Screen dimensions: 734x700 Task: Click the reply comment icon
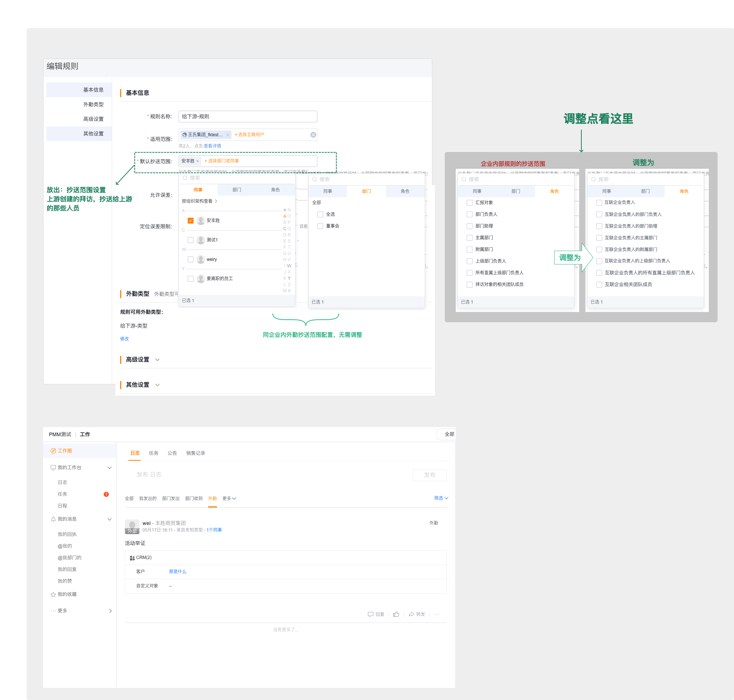[370, 614]
